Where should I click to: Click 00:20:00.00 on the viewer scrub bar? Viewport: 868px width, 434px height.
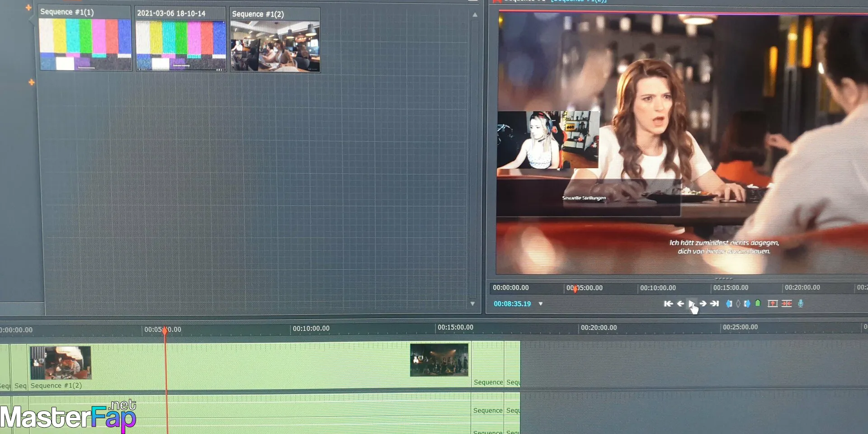click(802, 287)
